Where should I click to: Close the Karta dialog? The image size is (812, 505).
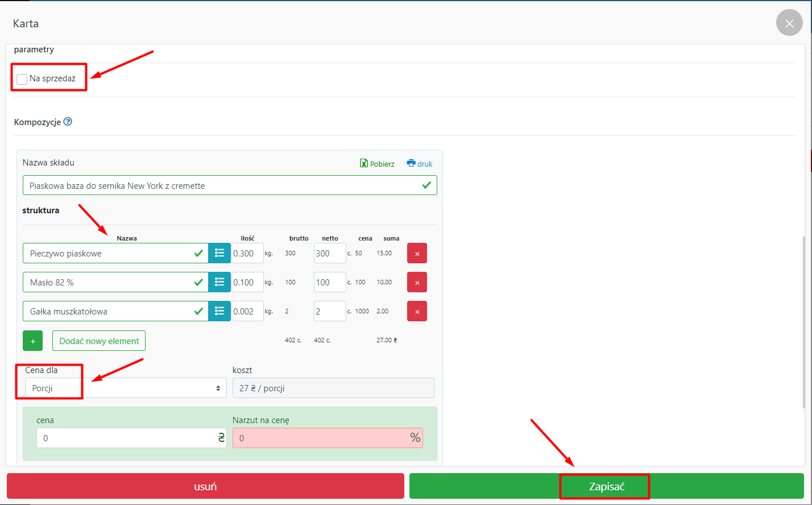(789, 23)
